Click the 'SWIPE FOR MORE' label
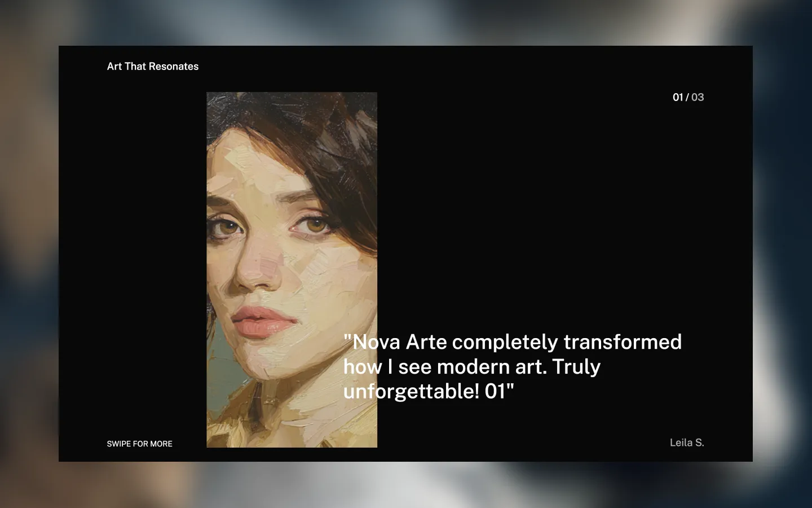812x508 pixels. [x=140, y=444]
